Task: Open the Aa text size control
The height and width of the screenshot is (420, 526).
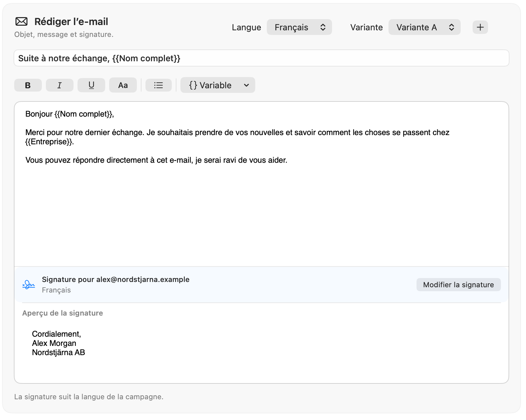Action: (x=123, y=85)
